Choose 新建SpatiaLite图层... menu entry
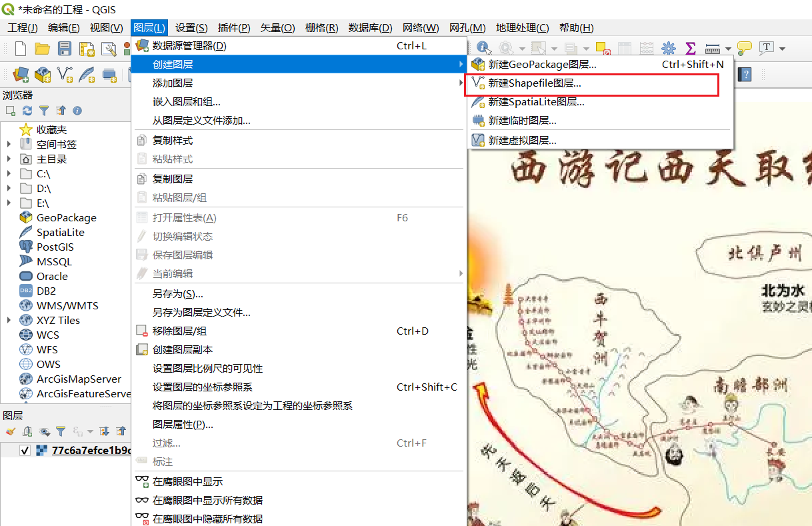The height and width of the screenshot is (526, 812). [x=600, y=102]
